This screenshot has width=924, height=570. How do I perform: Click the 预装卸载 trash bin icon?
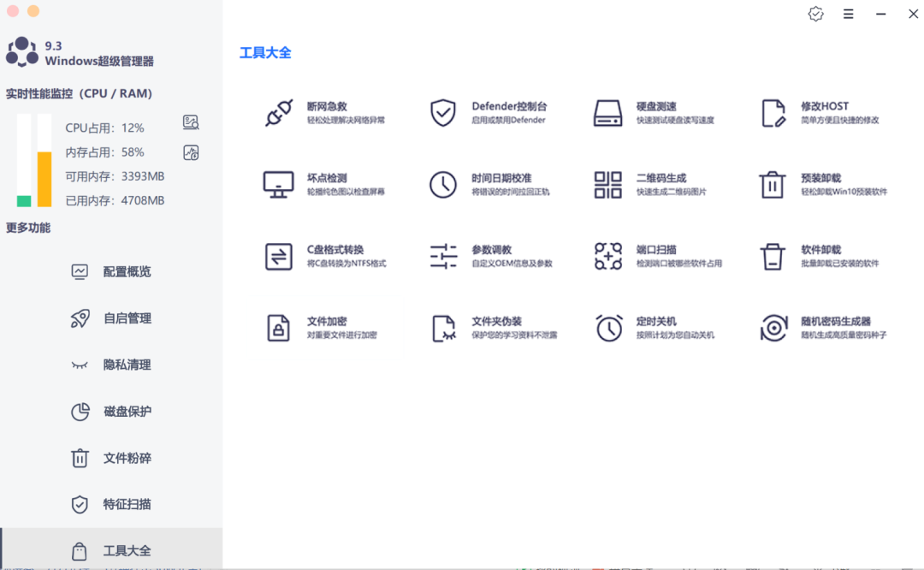pyautogui.click(x=772, y=185)
